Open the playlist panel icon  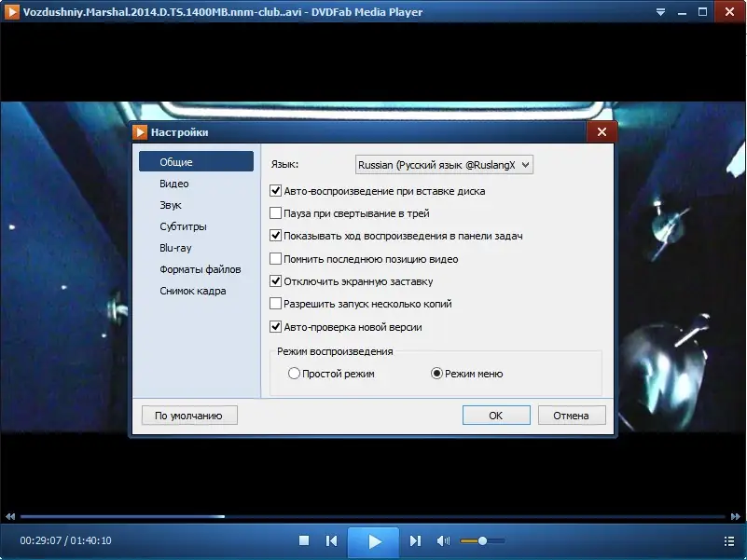pyautogui.click(x=729, y=541)
